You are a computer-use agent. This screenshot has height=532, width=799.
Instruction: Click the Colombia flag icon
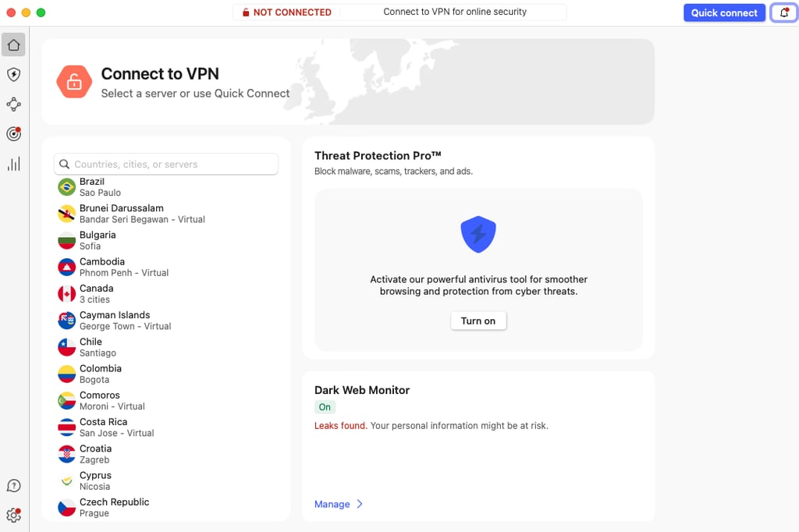click(x=67, y=374)
